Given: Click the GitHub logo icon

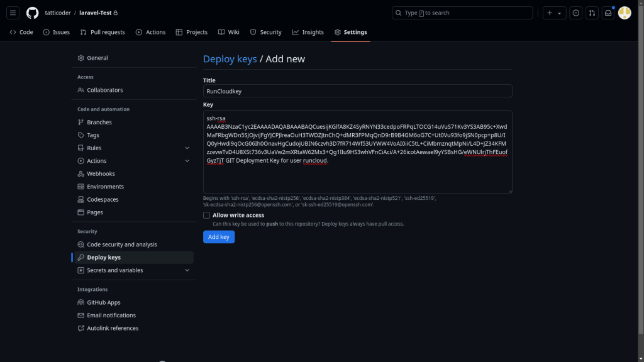Looking at the screenshot, I should 32,13.
